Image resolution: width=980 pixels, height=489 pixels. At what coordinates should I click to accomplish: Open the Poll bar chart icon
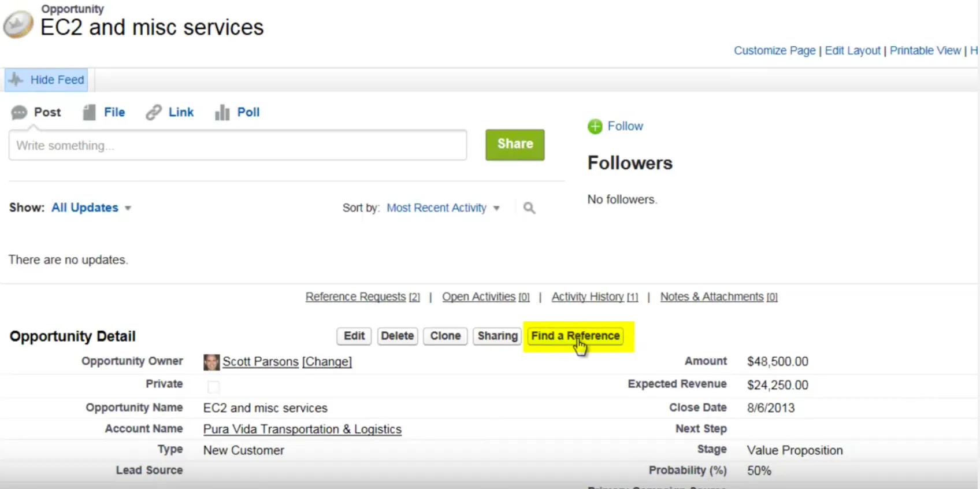click(x=222, y=112)
